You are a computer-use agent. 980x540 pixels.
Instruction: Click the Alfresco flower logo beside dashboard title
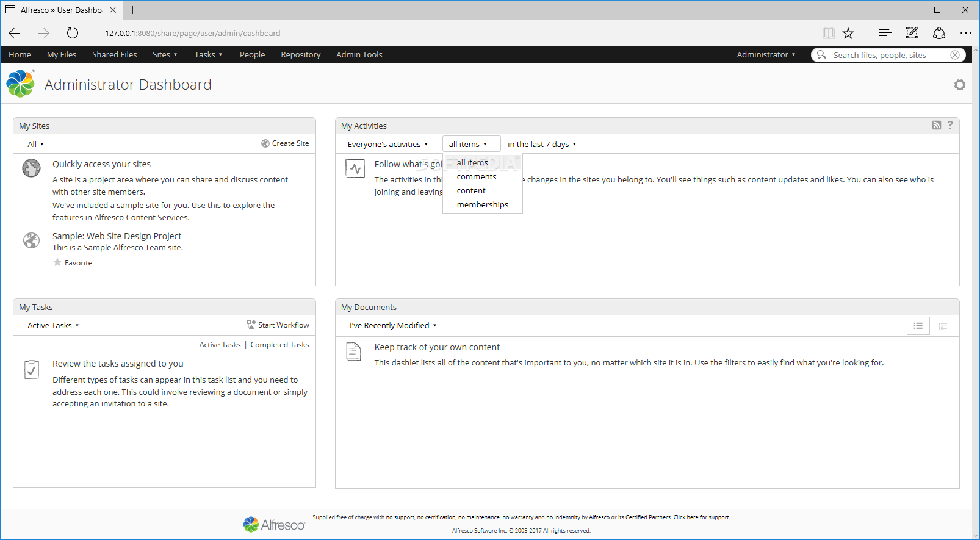[x=20, y=84]
